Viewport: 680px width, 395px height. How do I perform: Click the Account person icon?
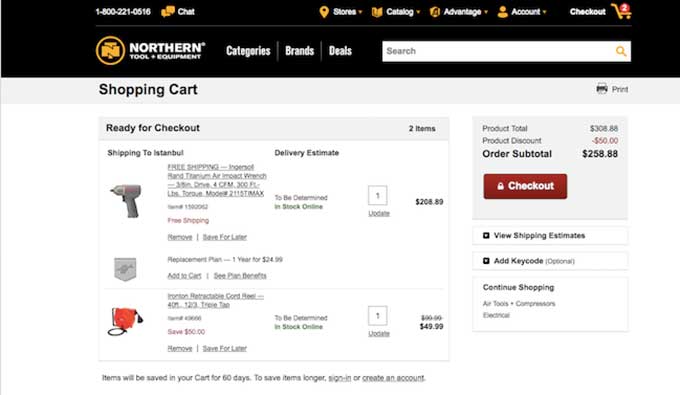503,12
